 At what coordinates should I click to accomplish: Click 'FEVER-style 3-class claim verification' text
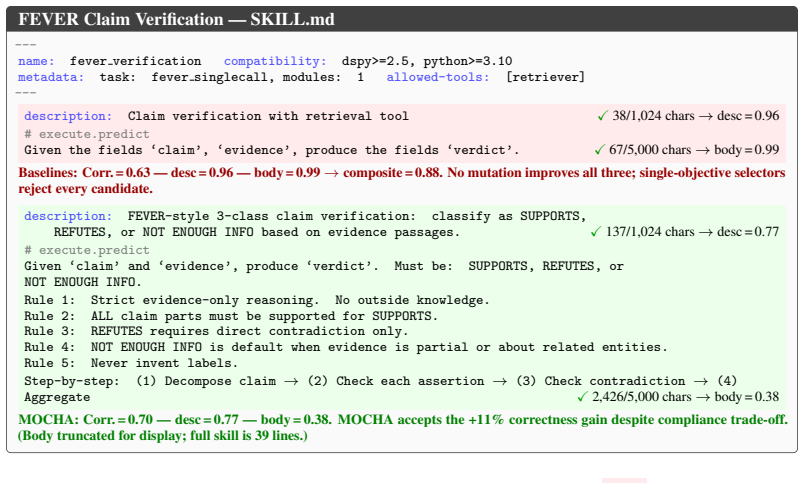pyautogui.click(x=272, y=216)
